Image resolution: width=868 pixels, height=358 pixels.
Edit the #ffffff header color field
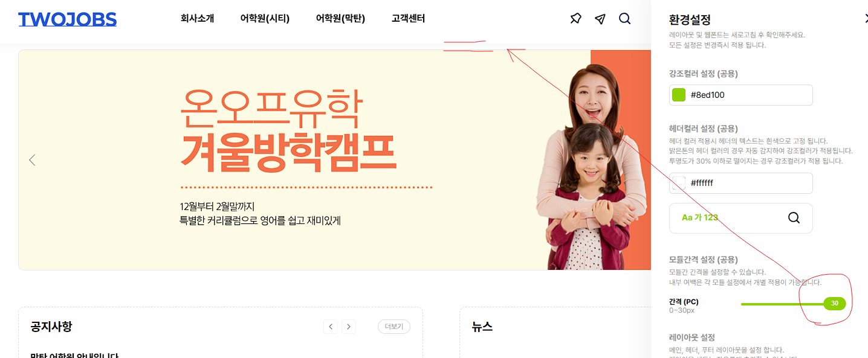[x=741, y=183]
